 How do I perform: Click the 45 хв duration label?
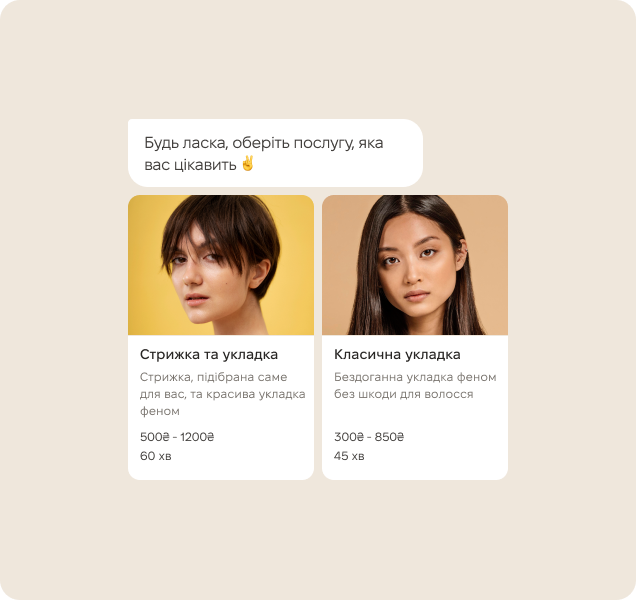[349, 456]
